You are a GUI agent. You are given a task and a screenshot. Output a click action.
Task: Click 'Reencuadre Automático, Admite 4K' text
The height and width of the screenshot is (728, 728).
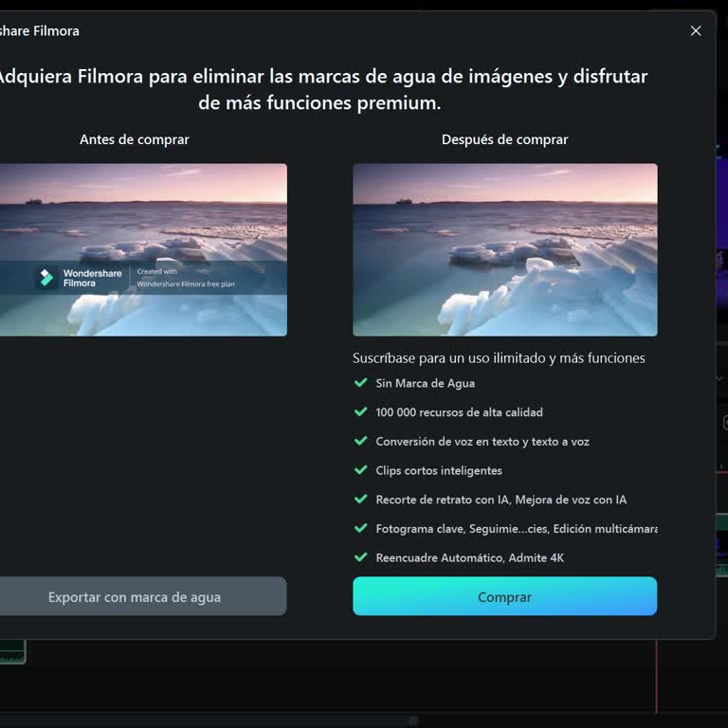coord(470,557)
